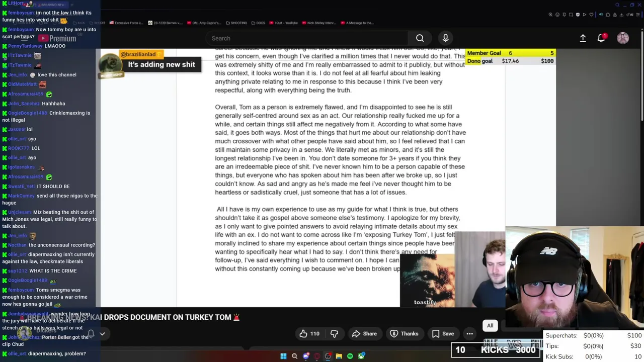
Task: Open OBS Studio from the taskbar
Action: [x=328, y=356]
